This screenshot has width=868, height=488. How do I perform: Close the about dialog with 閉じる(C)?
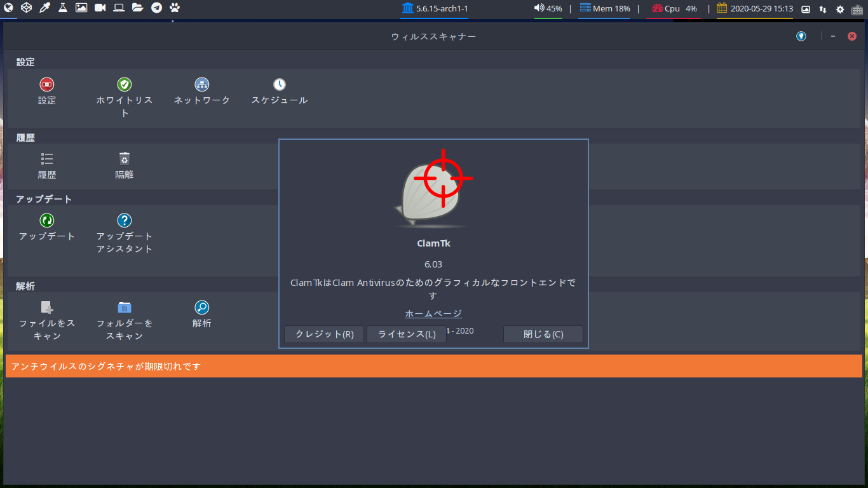tap(543, 334)
